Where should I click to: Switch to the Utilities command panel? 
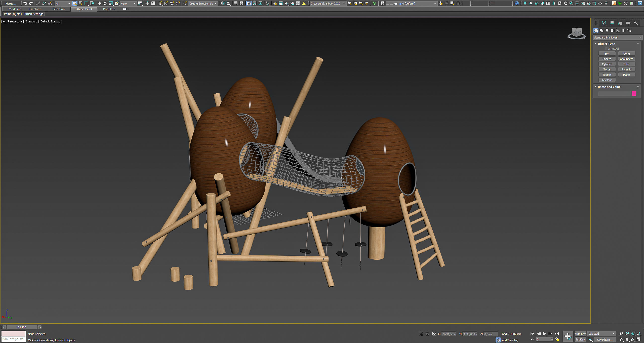tap(636, 23)
